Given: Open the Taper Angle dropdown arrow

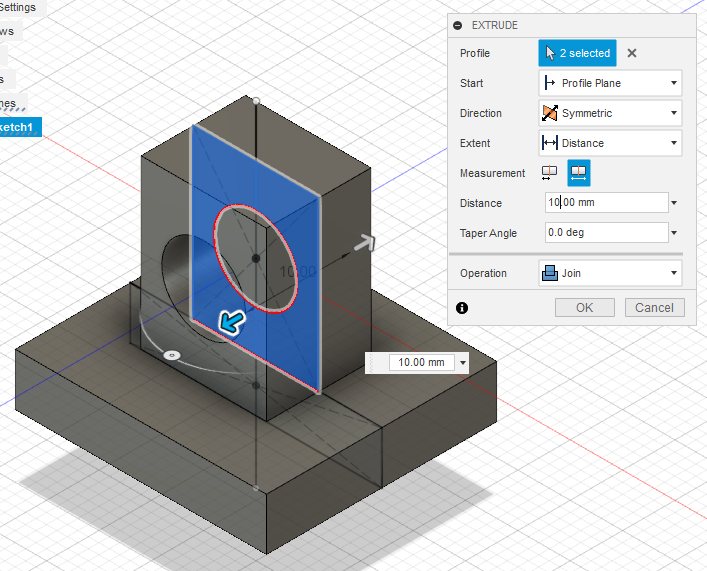Looking at the screenshot, I should coord(674,233).
